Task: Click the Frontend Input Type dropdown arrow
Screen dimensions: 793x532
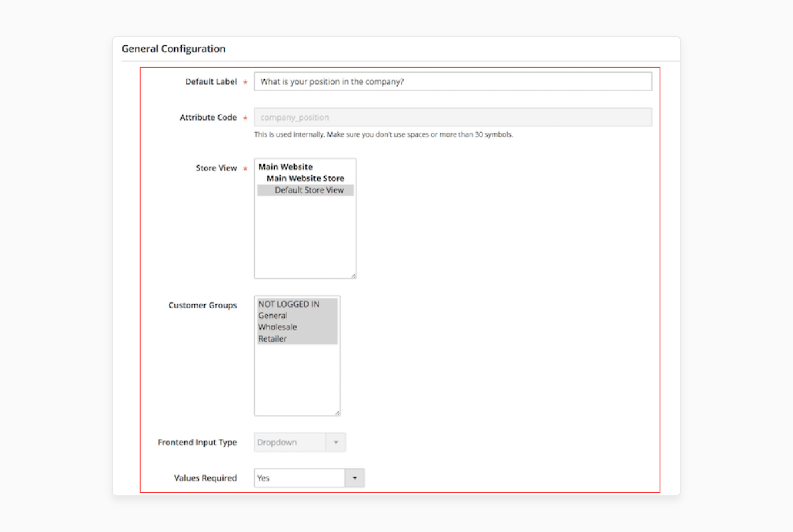Action: (x=336, y=442)
